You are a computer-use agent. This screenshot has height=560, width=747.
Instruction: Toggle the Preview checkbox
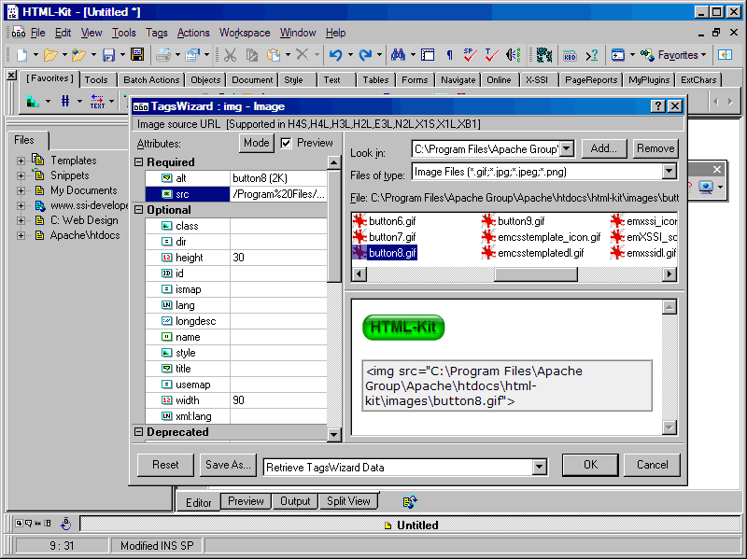pyautogui.click(x=286, y=143)
